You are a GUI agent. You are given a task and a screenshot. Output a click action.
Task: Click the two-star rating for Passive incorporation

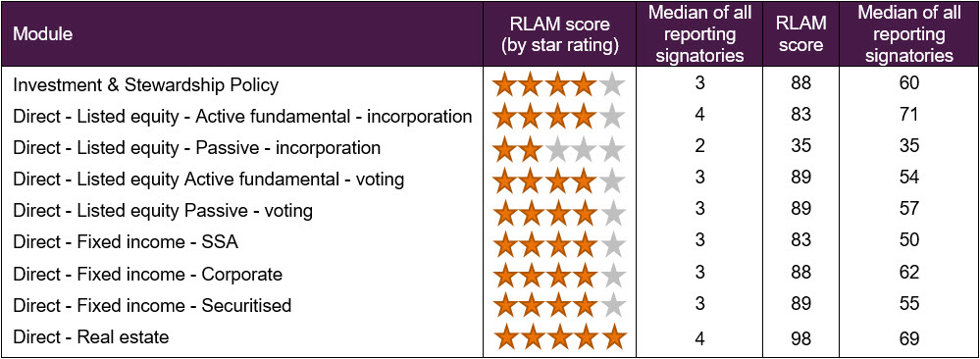click(559, 149)
